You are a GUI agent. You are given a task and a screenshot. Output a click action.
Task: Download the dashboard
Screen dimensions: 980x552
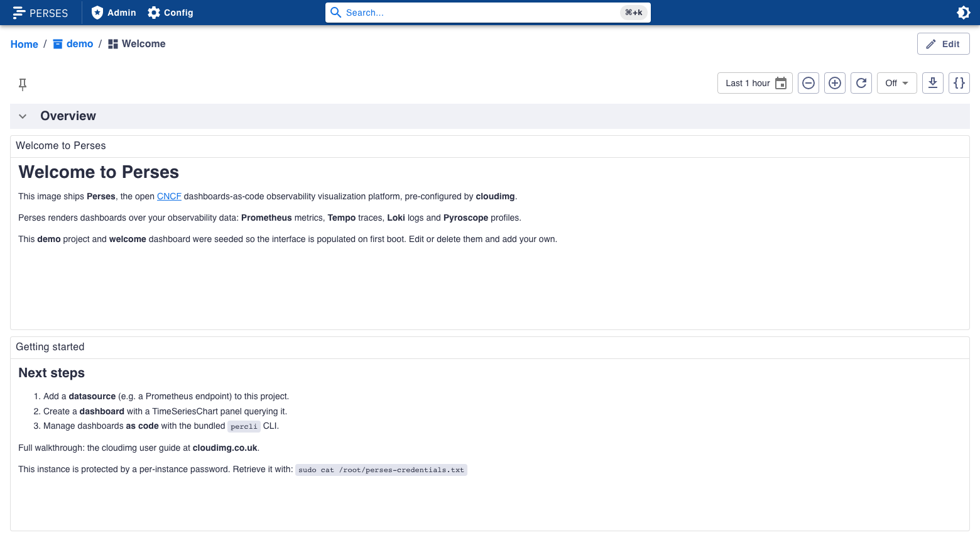(x=933, y=83)
